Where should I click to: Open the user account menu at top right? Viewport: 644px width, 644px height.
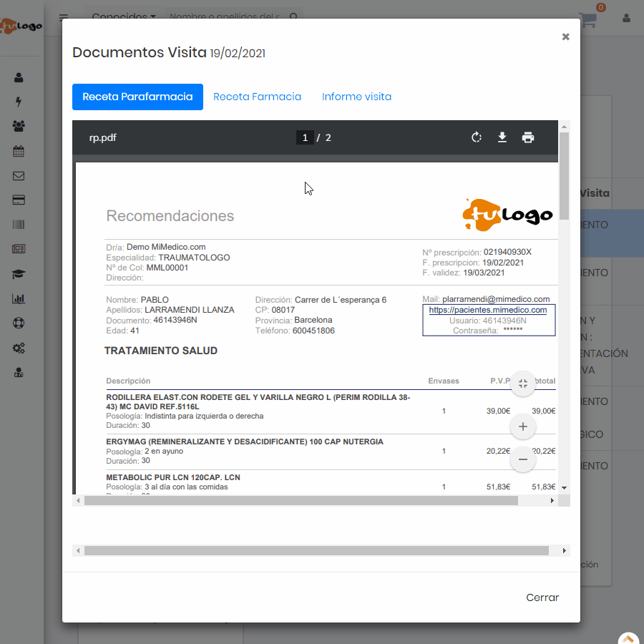tap(627, 19)
